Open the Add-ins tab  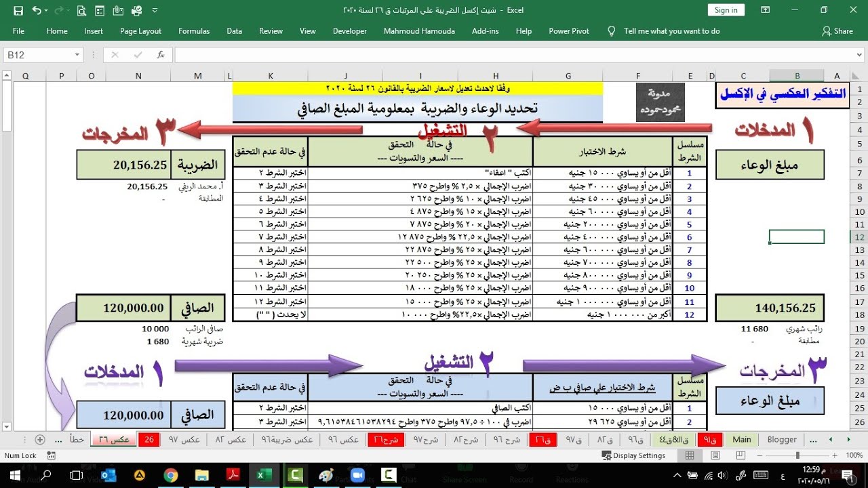[486, 31]
